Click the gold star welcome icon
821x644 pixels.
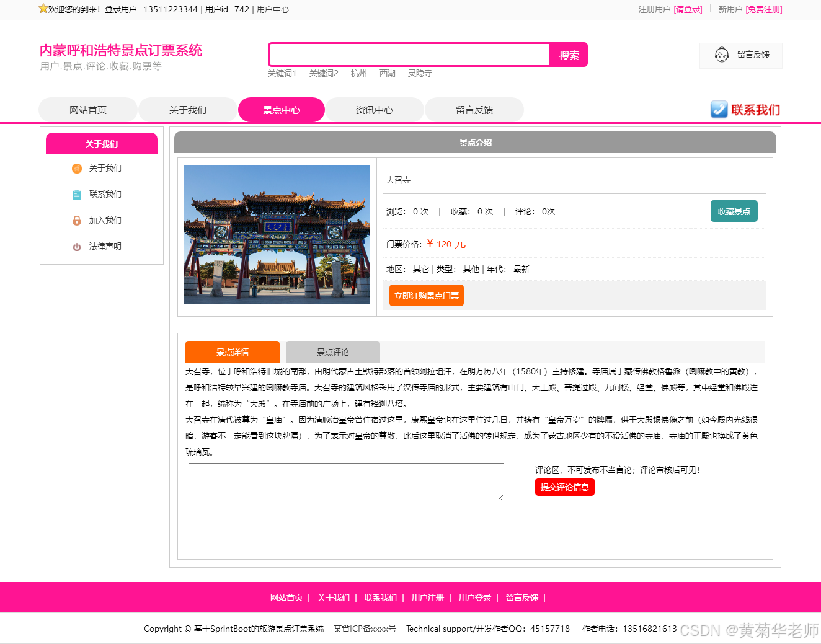click(43, 9)
